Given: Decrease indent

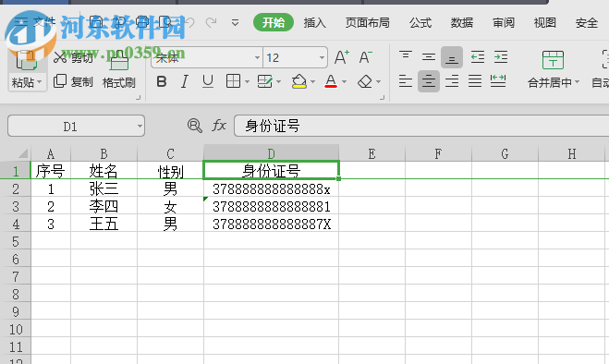Looking at the screenshot, I should (478, 57).
